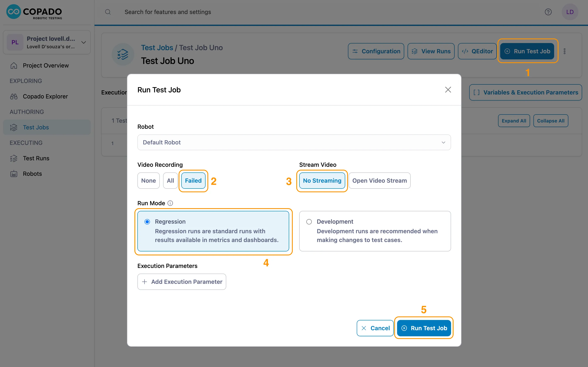The height and width of the screenshot is (367, 588).
Task: Click the Copado logo icon
Action: pos(14,12)
